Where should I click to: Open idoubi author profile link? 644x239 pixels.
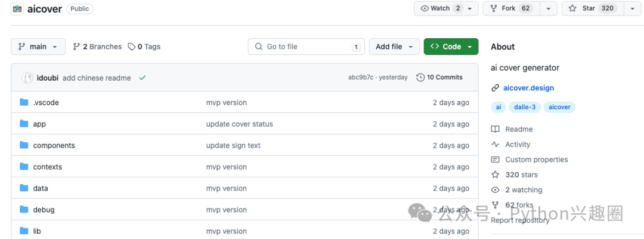coord(48,78)
